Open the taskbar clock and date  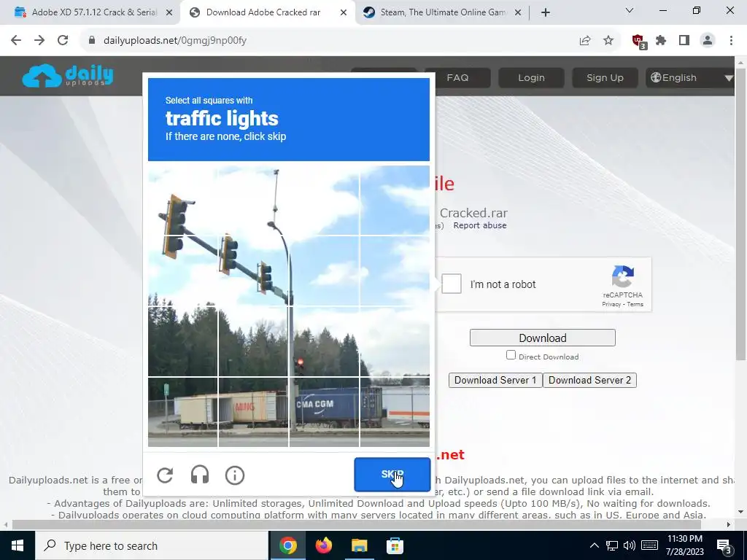tap(685, 545)
